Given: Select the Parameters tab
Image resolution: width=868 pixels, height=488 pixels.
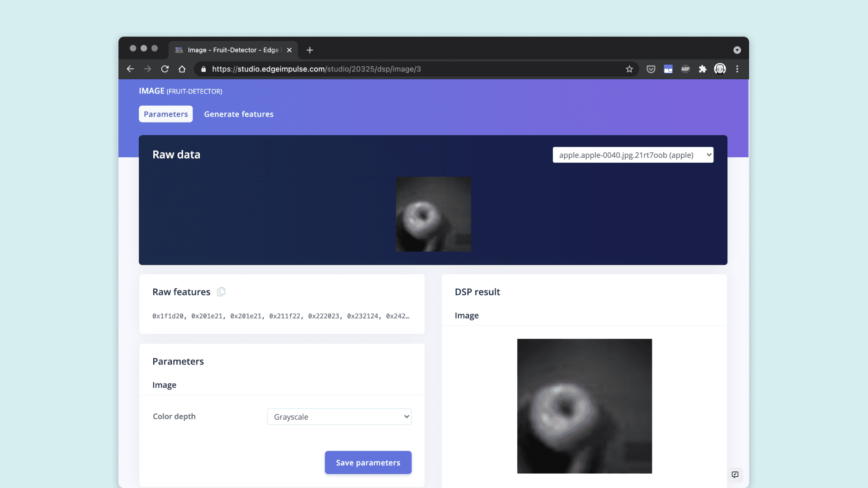Looking at the screenshot, I should click(165, 114).
